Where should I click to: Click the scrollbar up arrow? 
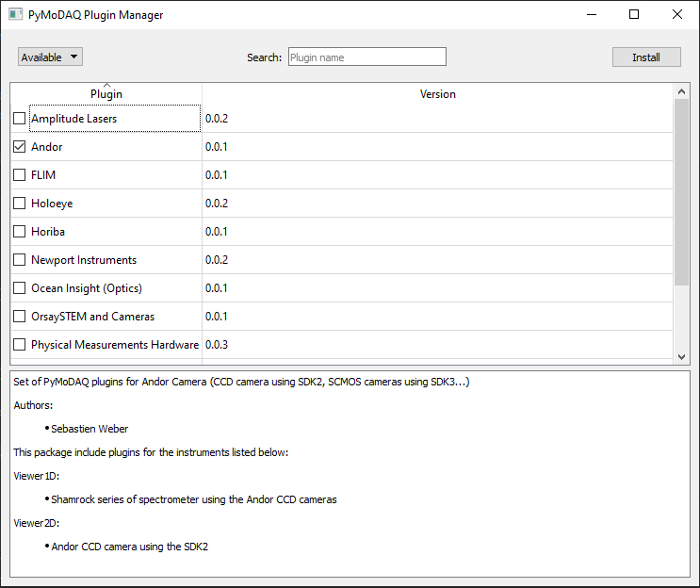coord(681,91)
